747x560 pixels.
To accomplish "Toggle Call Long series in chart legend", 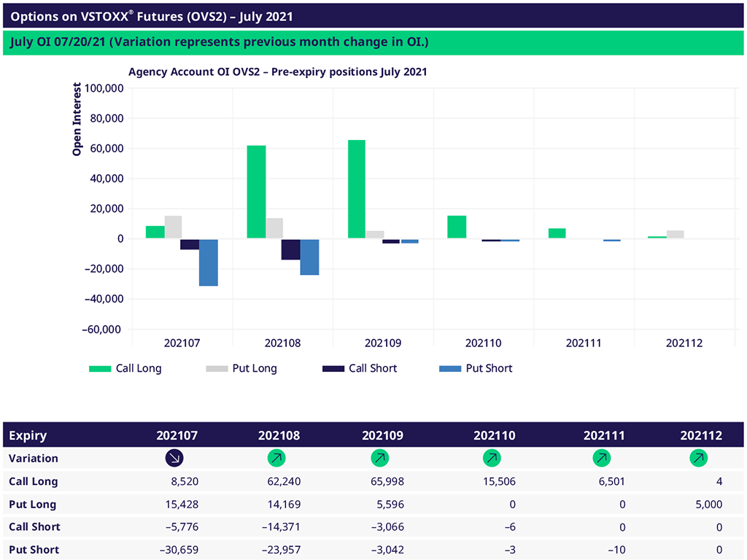I will [125, 368].
